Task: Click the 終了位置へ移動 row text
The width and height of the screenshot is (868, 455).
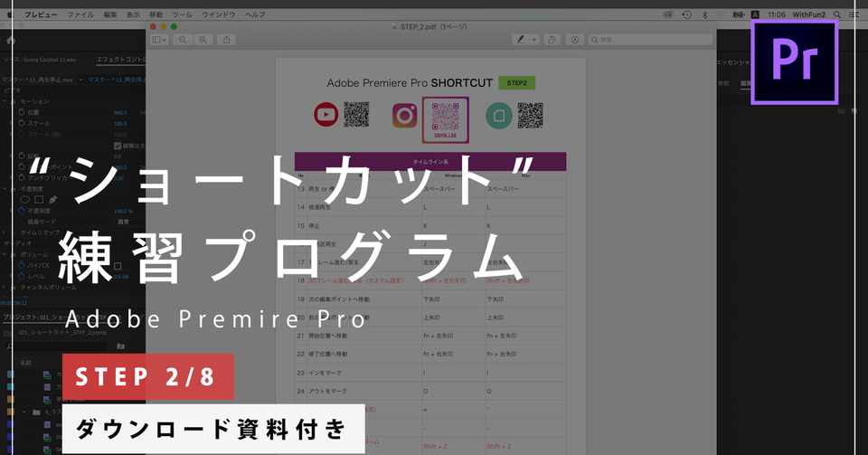Action: (327, 355)
